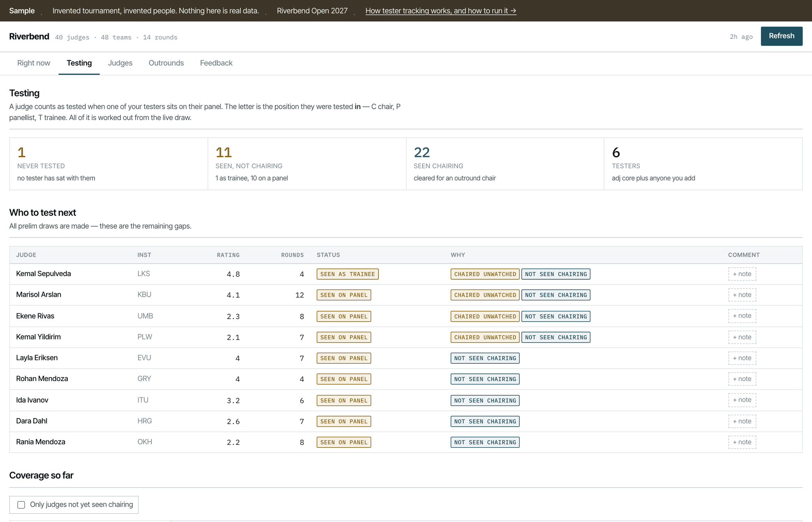This screenshot has width=812, height=522.
Task: Click the 12 rounds value
Action: [300, 295]
